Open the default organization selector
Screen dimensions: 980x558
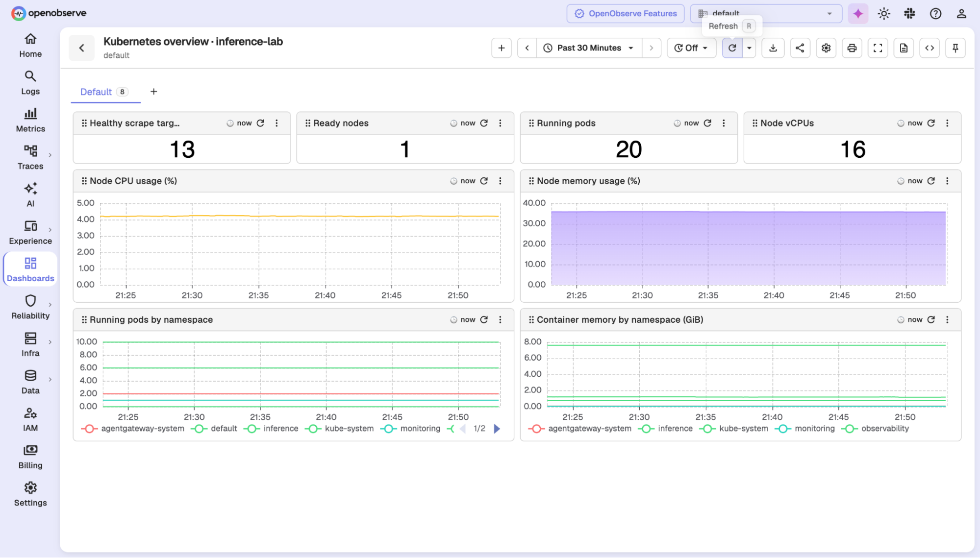coord(766,14)
